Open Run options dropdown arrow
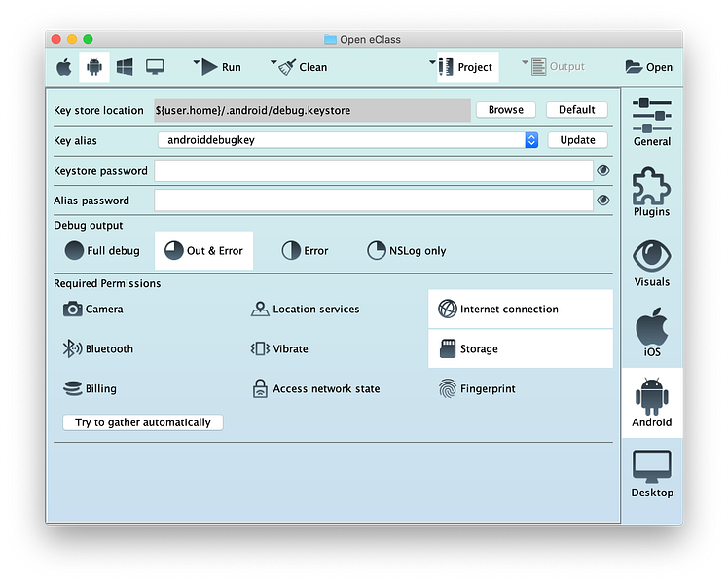The image size is (728, 584). click(x=197, y=61)
